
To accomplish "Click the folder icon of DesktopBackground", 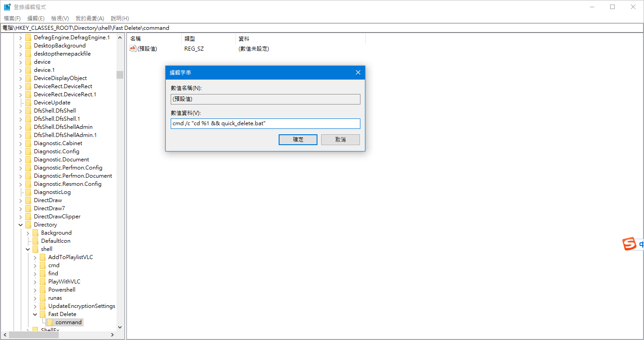I will (x=28, y=46).
